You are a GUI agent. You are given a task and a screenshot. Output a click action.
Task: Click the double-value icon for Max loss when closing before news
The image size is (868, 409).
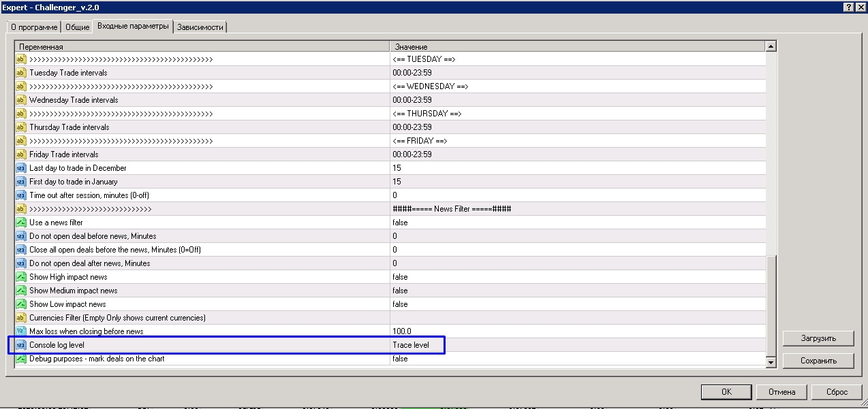[20, 331]
